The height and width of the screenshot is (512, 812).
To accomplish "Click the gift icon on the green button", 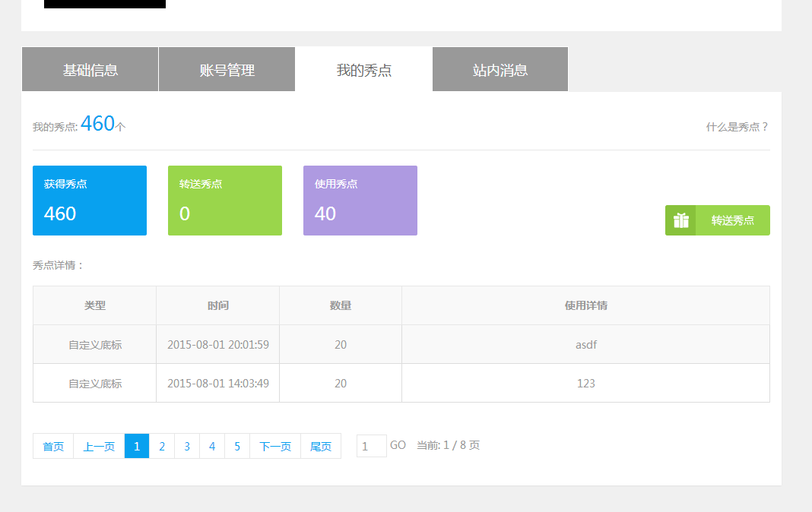I will (680, 220).
